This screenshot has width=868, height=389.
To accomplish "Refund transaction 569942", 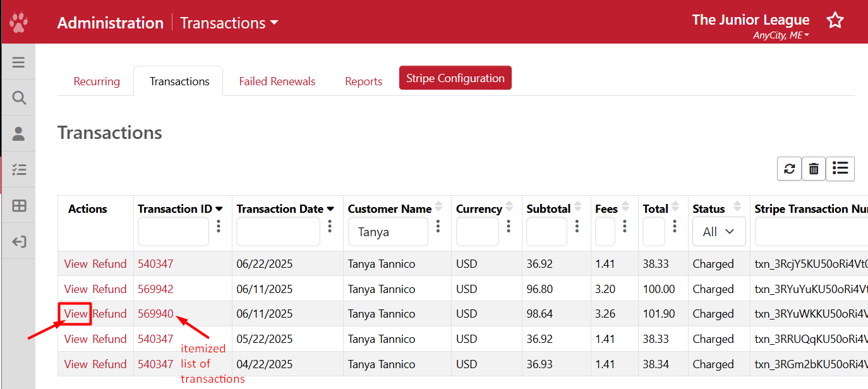I will pos(110,289).
